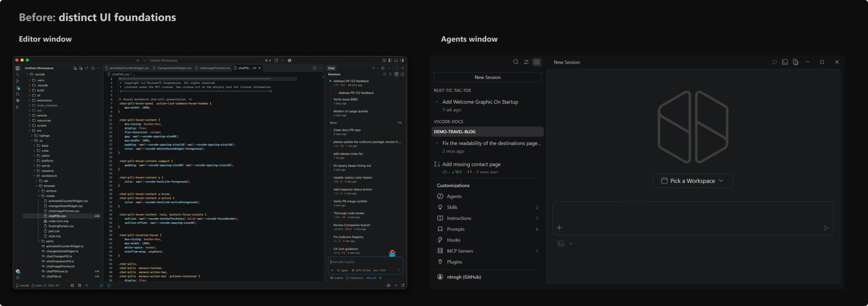Image resolution: width=868 pixels, height=306 pixels.
Task: Refresh the Explorer file tree
Action: 87,68
